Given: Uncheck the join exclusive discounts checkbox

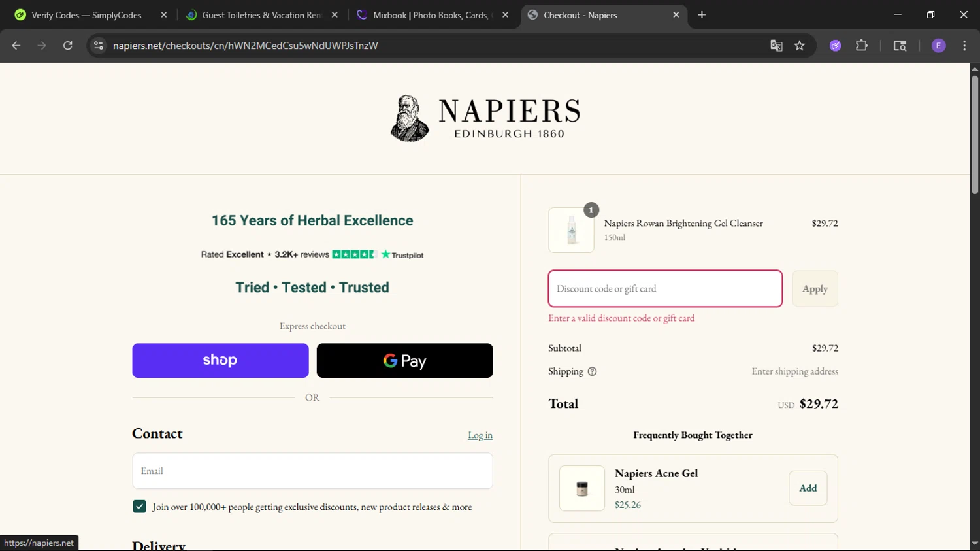Looking at the screenshot, I should click(139, 507).
